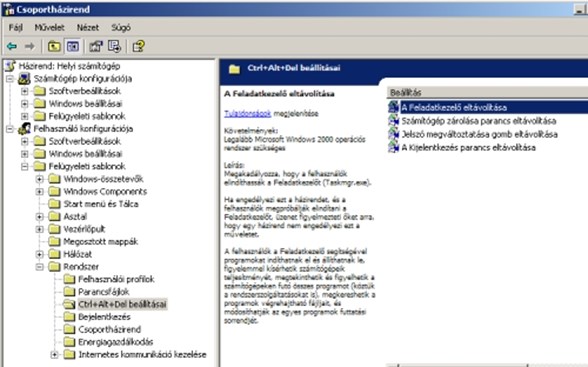Click folder icon beside Felhasználói profilok
Screen dimensions: 588x367
point(69,279)
